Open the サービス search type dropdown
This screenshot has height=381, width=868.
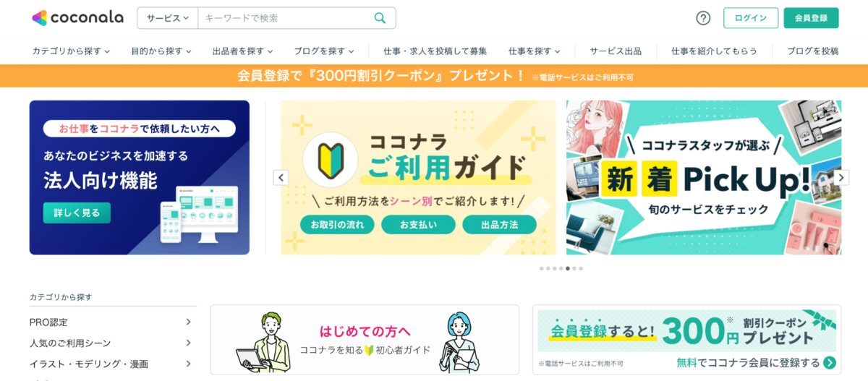click(x=168, y=18)
